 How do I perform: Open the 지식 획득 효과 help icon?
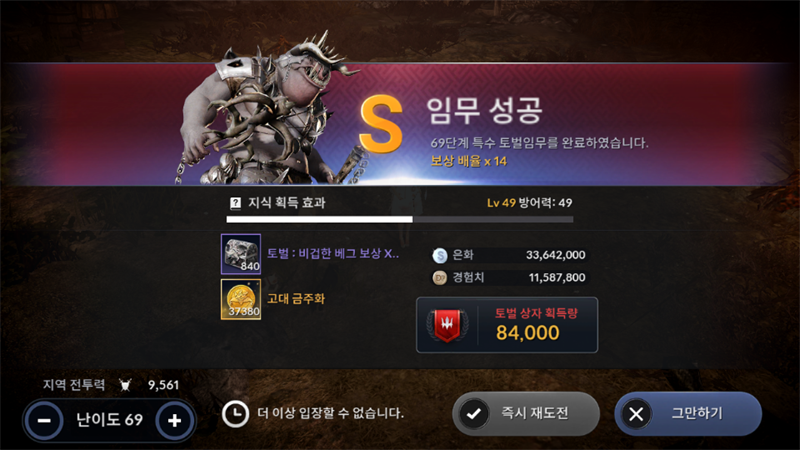(x=235, y=203)
